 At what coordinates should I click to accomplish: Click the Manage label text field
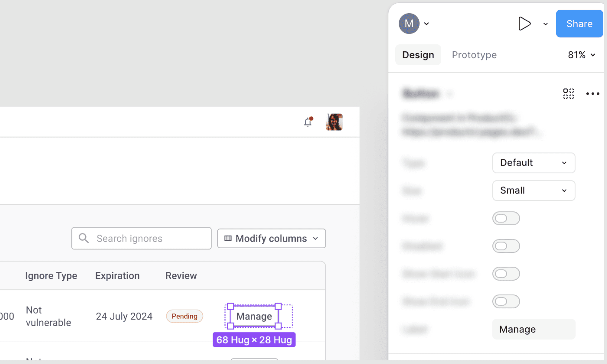tap(534, 329)
